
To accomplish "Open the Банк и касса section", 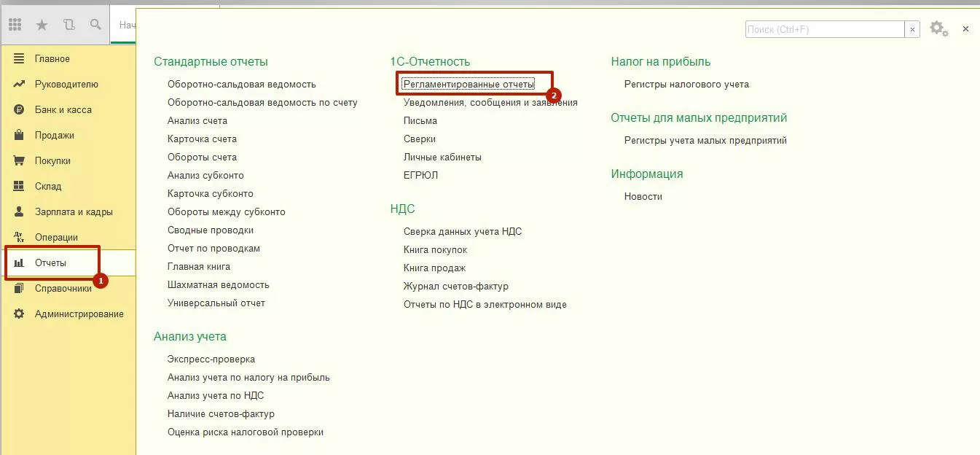I will click(63, 109).
